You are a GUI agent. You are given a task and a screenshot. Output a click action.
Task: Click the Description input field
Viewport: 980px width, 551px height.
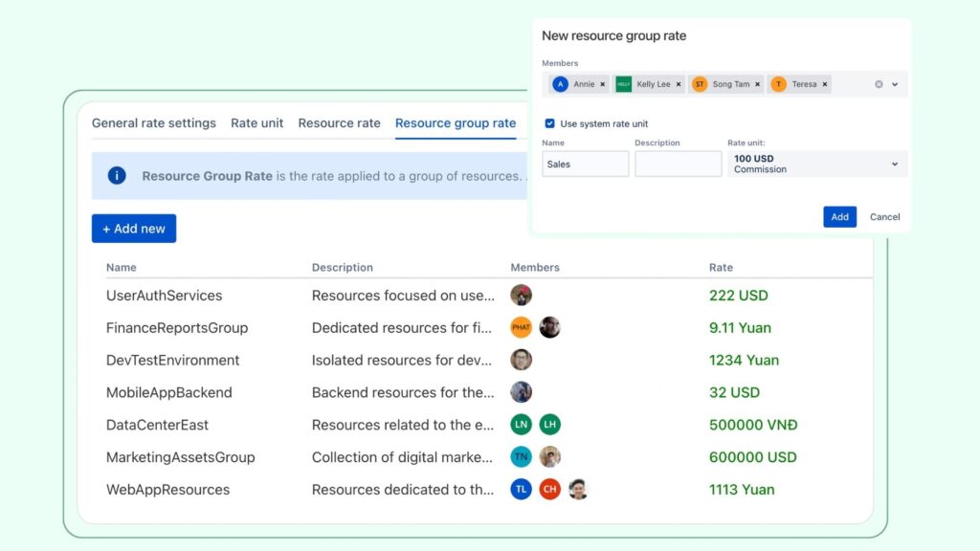(x=678, y=165)
